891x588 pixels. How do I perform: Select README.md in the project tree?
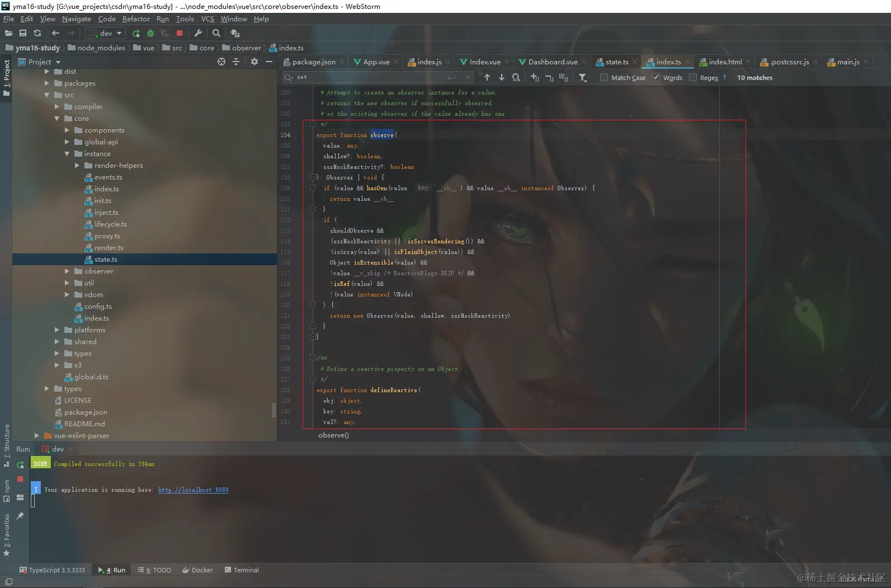[79, 424]
